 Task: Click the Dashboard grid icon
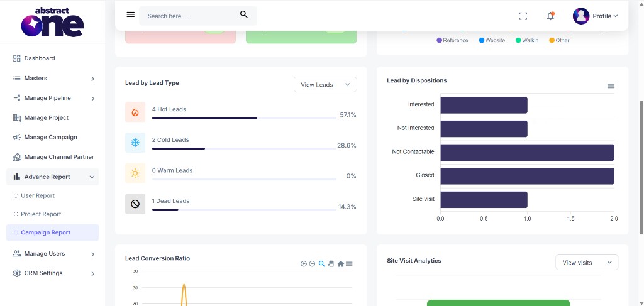click(17, 58)
